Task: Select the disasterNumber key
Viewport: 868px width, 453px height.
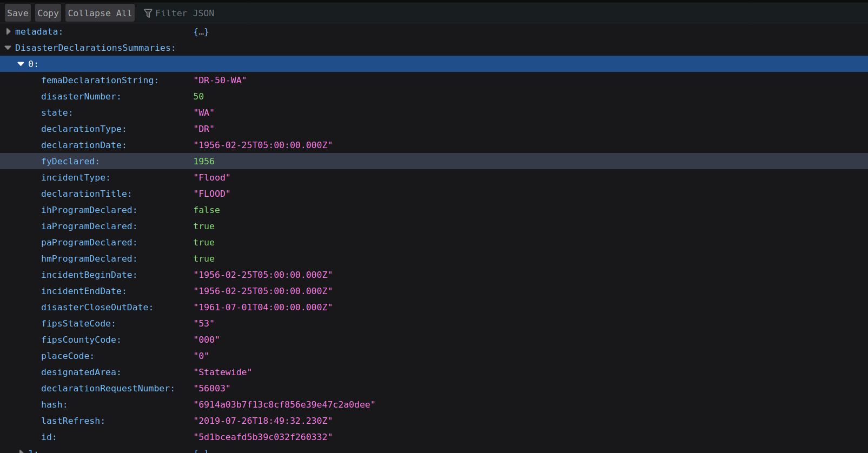Action: click(x=81, y=96)
